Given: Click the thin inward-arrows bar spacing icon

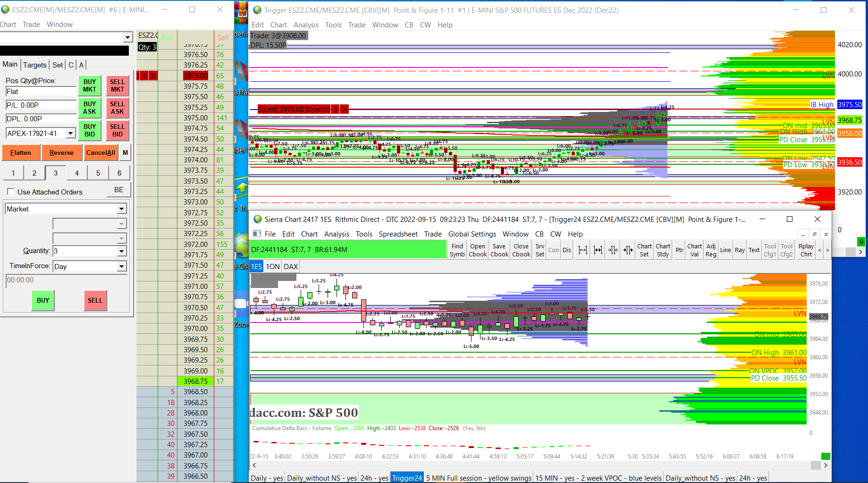Looking at the screenshot, I should [x=613, y=250].
